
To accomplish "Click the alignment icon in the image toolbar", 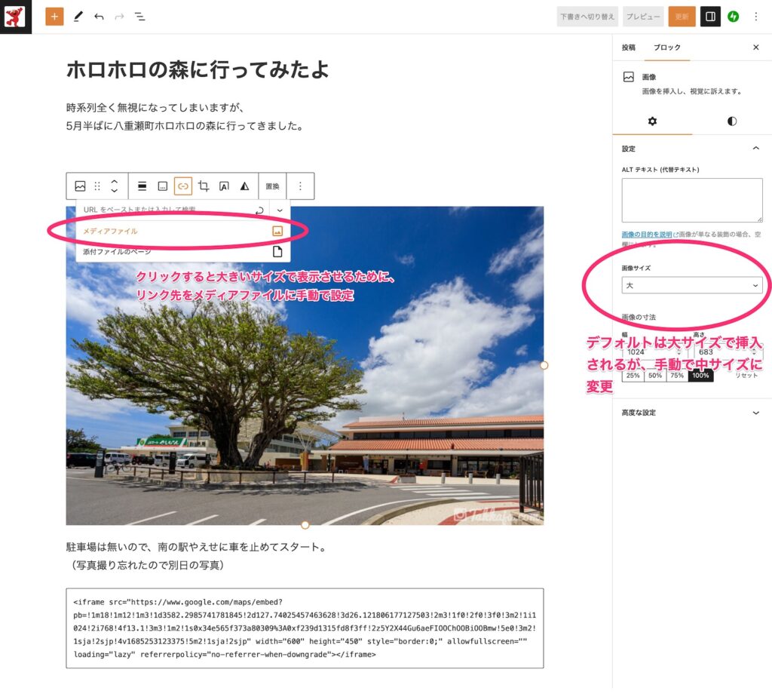I will point(142,186).
